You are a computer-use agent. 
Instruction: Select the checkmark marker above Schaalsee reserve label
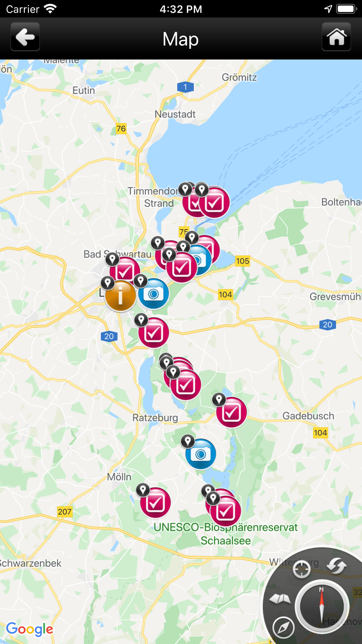226,511
